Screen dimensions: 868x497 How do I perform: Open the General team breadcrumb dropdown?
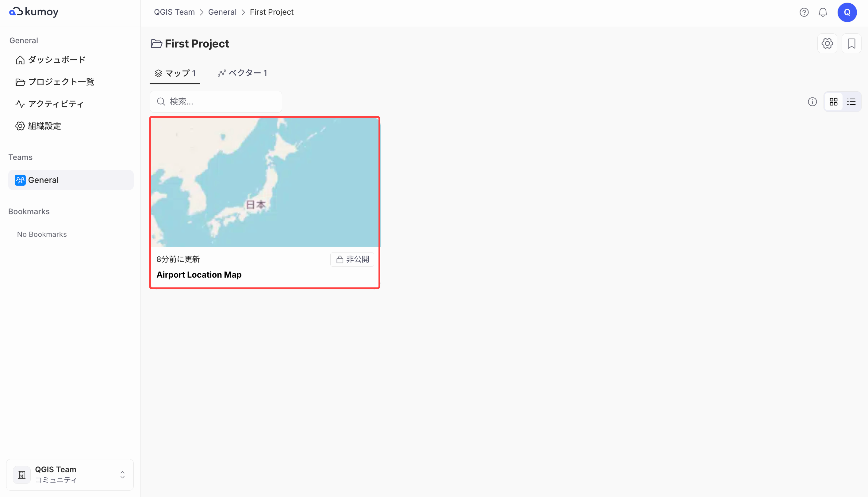point(222,12)
